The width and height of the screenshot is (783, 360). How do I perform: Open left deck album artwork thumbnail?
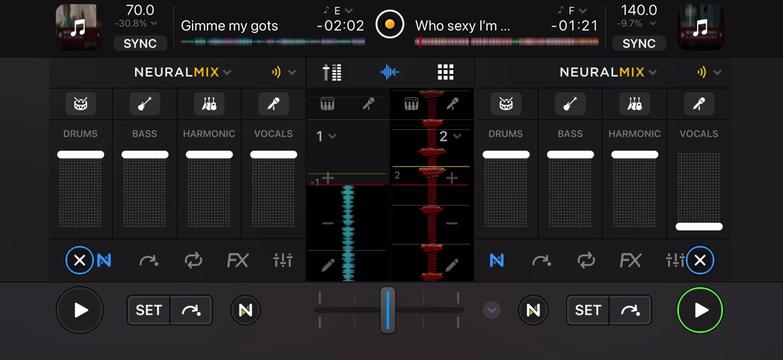click(78, 27)
